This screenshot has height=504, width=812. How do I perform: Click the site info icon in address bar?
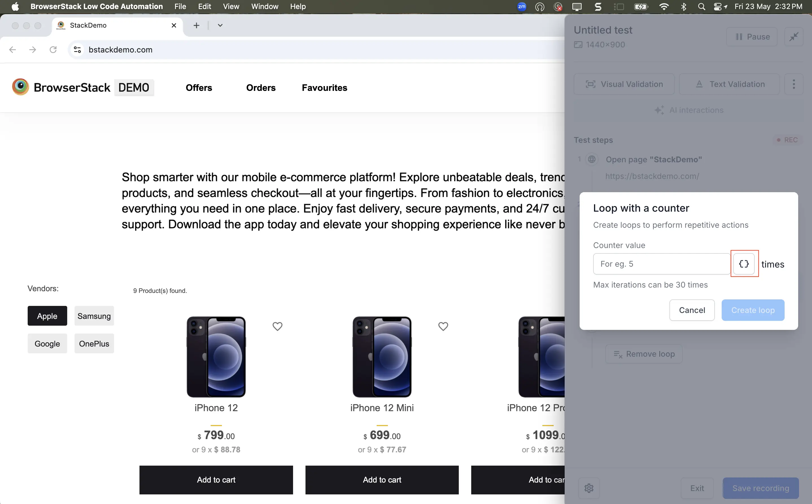click(77, 50)
